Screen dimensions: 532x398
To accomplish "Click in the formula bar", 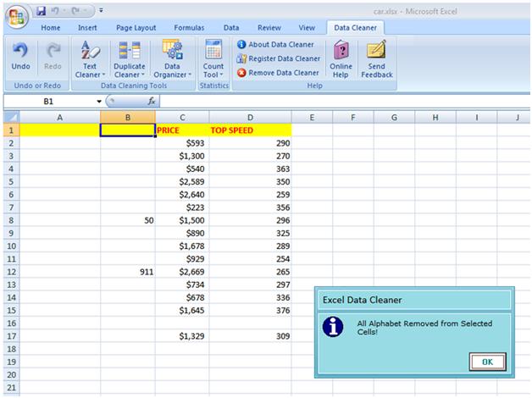I will click(x=345, y=102).
